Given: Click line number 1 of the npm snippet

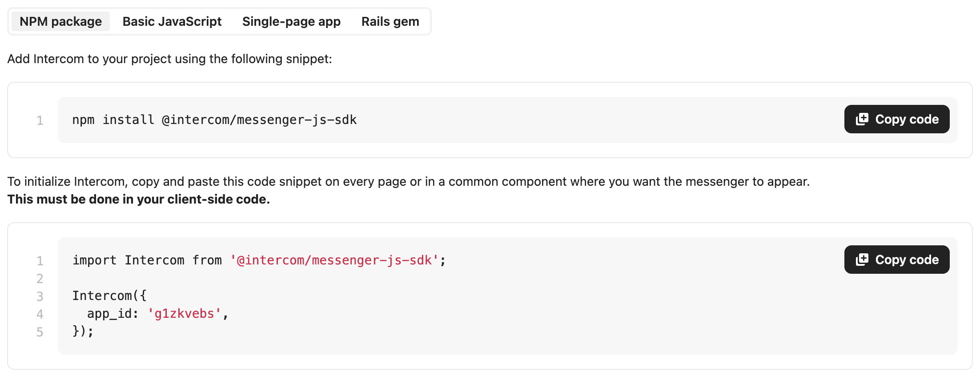Looking at the screenshot, I should tap(40, 120).
